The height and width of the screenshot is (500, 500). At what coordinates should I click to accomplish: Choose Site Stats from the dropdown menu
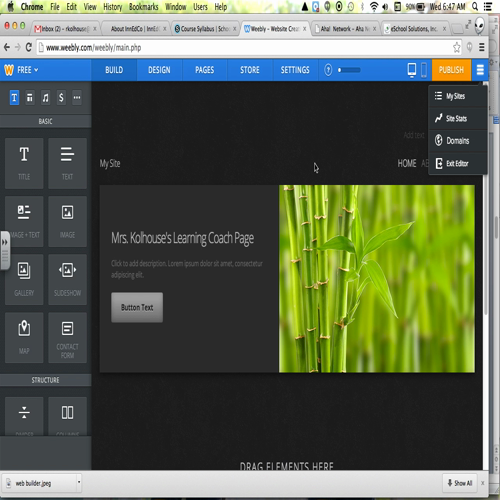[458, 119]
